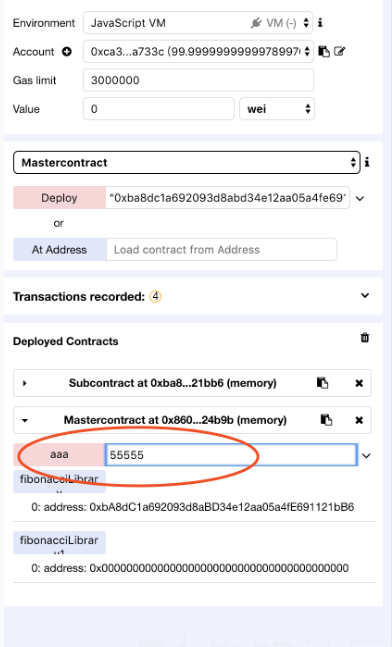Click the At Address button
This screenshot has height=647, width=392.
(x=59, y=250)
